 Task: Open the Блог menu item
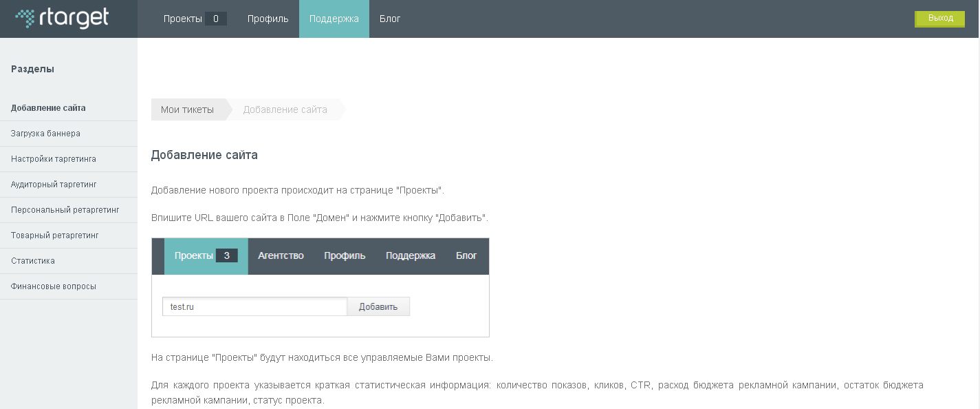(x=390, y=19)
